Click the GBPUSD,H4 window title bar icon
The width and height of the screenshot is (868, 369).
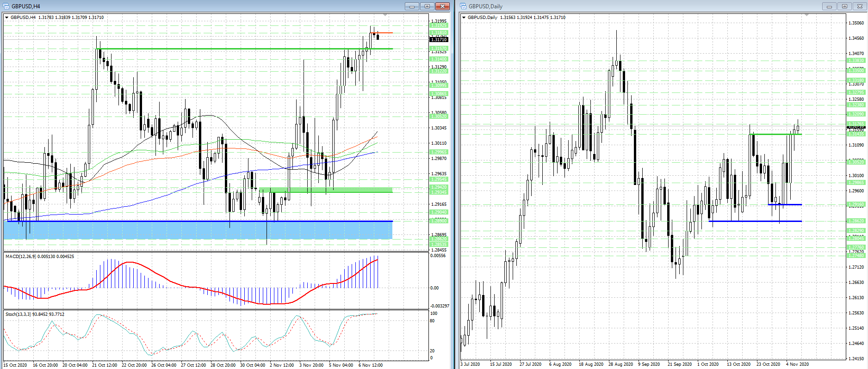pyautogui.click(x=7, y=6)
